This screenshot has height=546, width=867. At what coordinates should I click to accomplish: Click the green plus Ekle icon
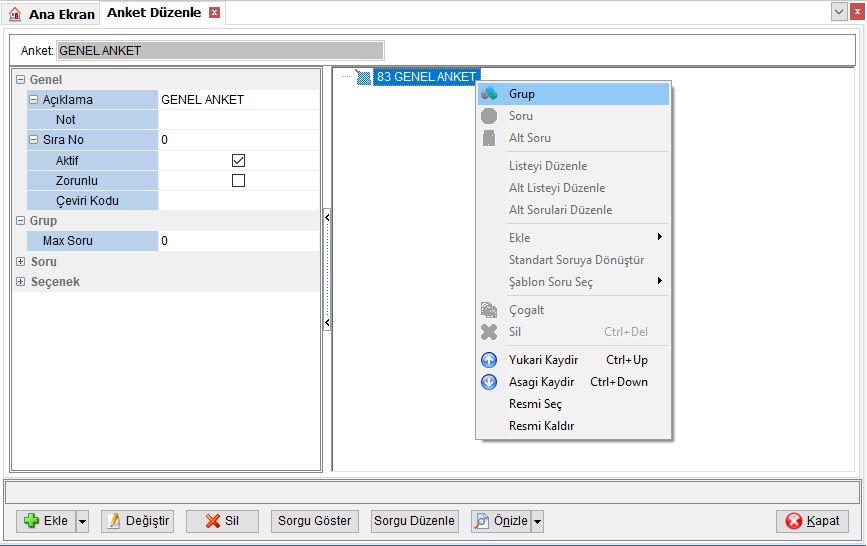(x=32, y=521)
